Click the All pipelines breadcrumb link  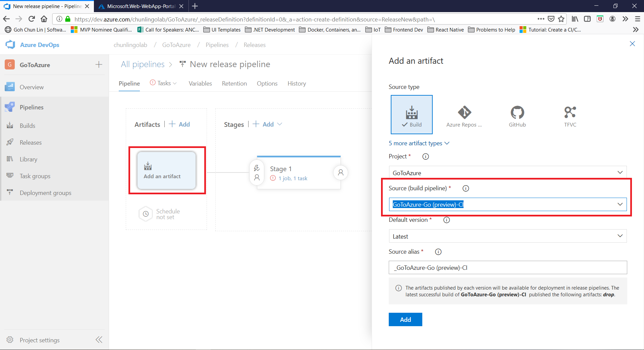(143, 64)
